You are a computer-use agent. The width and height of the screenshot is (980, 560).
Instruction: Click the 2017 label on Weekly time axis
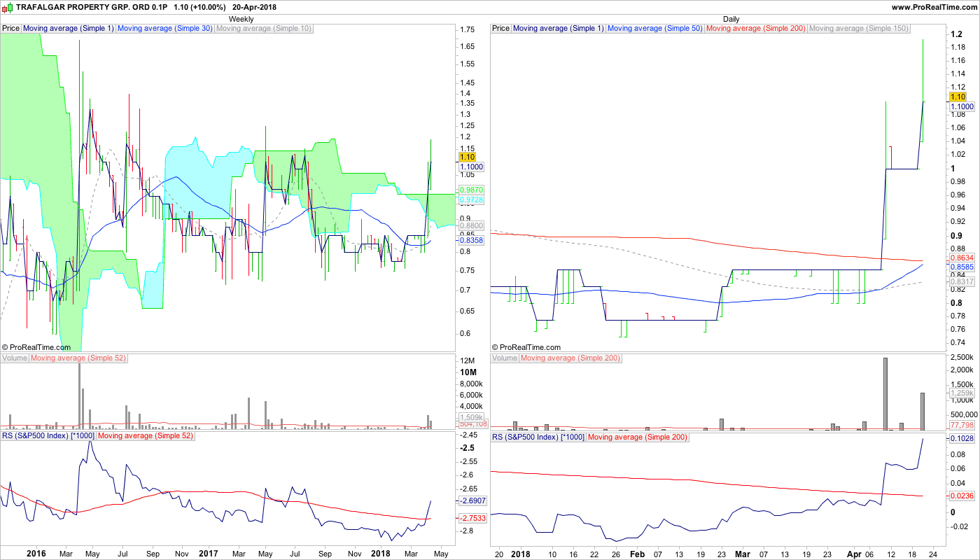click(209, 554)
